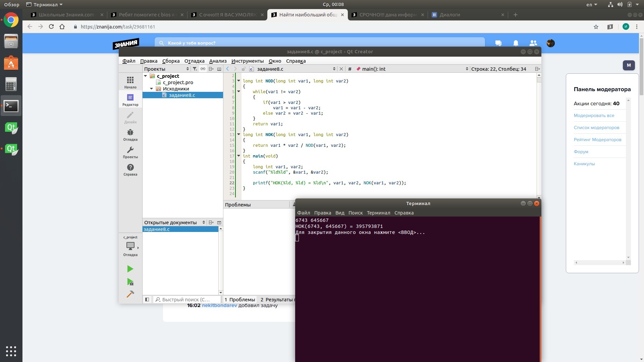This screenshot has height=362, width=644.
Task: Open the Сборка menu
Action: tap(171, 61)
